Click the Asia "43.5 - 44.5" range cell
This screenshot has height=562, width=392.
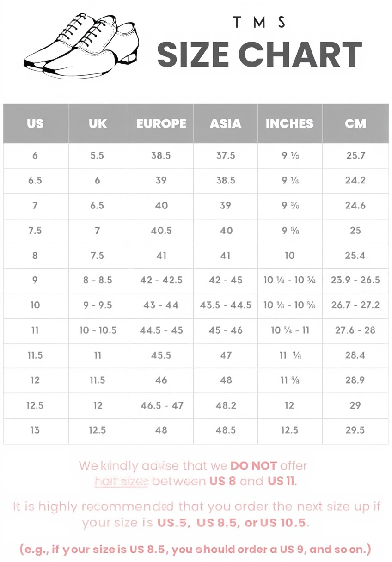click(226, 305)
